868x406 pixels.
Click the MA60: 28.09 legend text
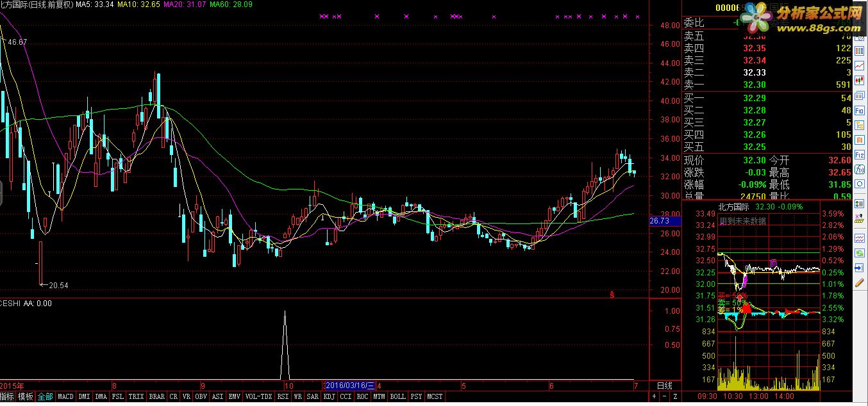coord(231,4)
